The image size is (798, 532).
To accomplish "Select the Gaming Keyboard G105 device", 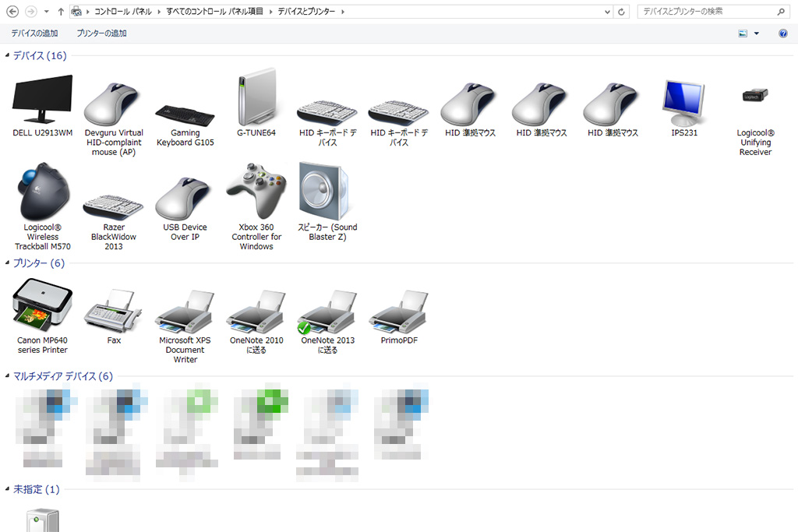I will 185,125.
